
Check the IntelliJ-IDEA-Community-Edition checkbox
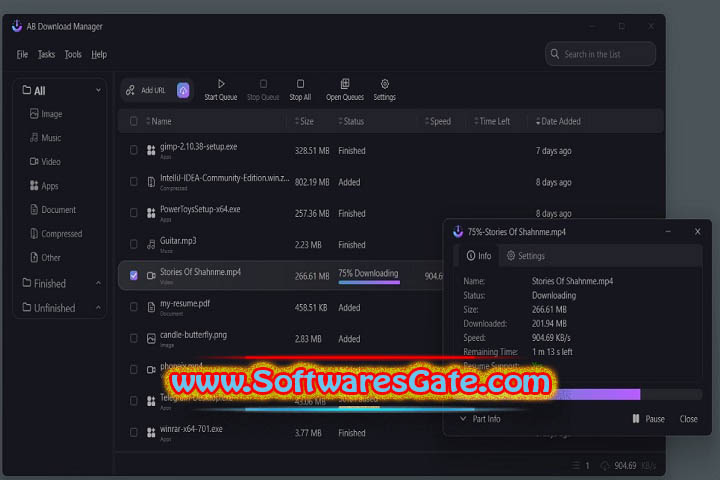click(133, 182)
